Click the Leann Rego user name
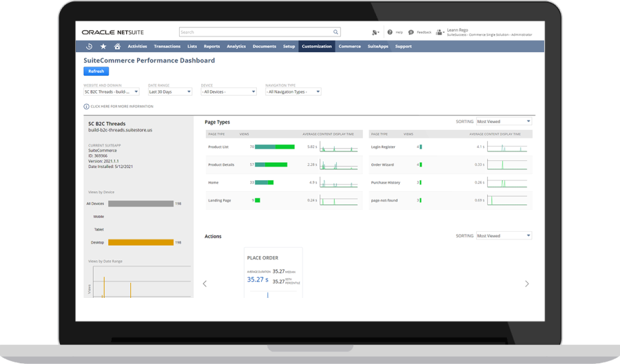Screen dimensions: 620x364 point(457,30)
